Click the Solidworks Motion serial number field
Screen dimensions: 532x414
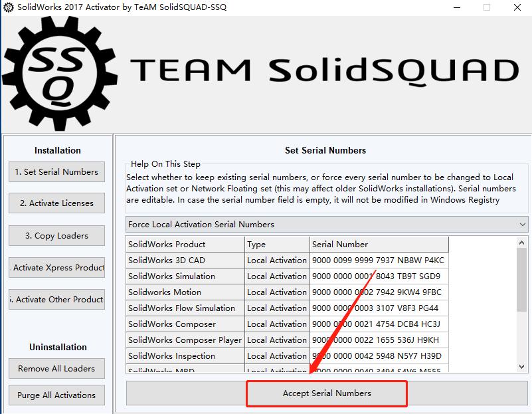pyautogui.click(x=378, y=292)
